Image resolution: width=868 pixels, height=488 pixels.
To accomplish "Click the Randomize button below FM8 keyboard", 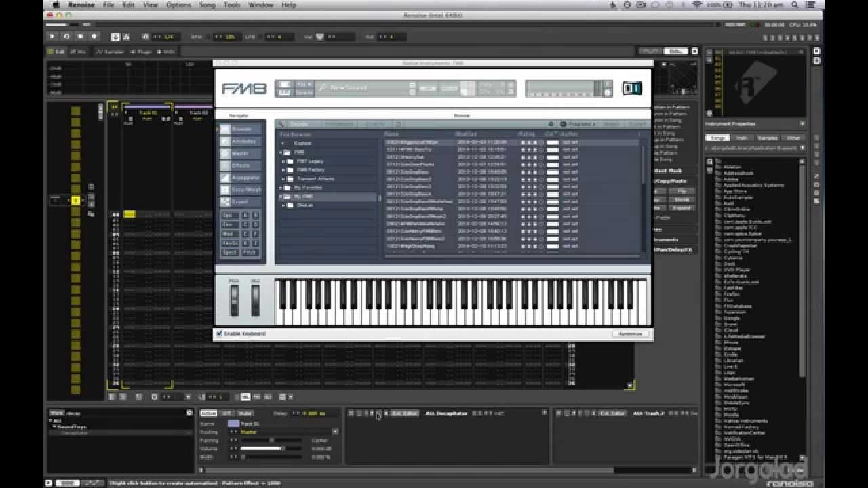I will [630, 334].
